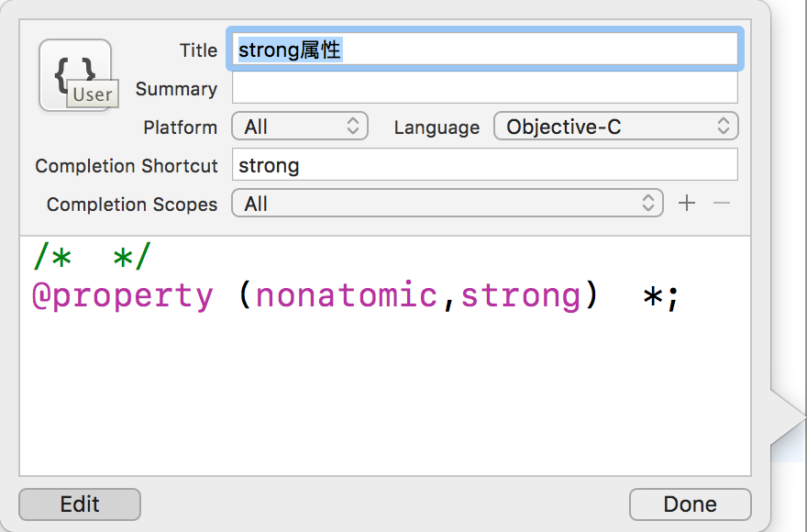
Task: Open the Language dropdown showing Objective-C
Action: point(616,127)
